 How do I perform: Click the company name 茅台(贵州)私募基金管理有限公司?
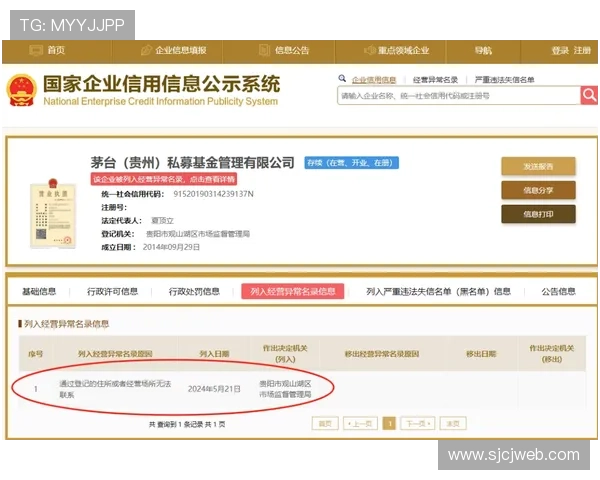pyautogui.click(x=192, y=163)
